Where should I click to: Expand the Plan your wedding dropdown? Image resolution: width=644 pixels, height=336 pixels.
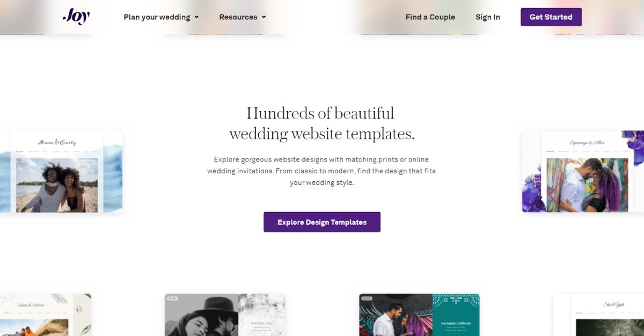tap(157, 17)
